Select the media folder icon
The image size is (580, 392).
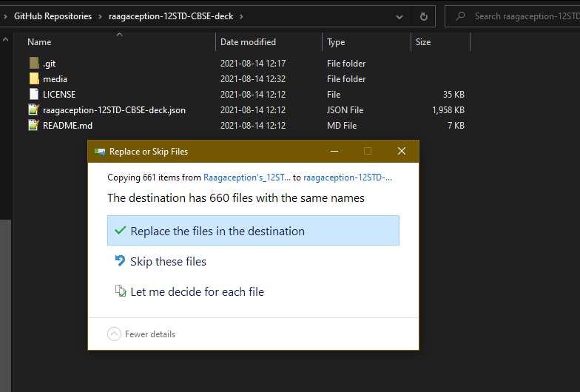[x=34, y=79]
